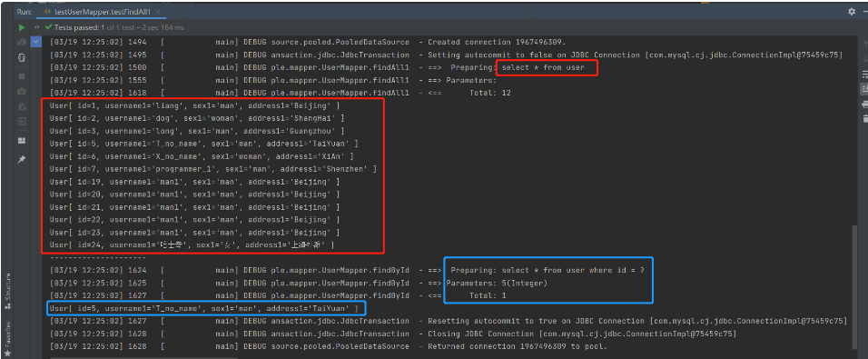The image size is (868, 359).
Task: Click the User id=7 'programmer_1' row
Action: coord(213,169)
